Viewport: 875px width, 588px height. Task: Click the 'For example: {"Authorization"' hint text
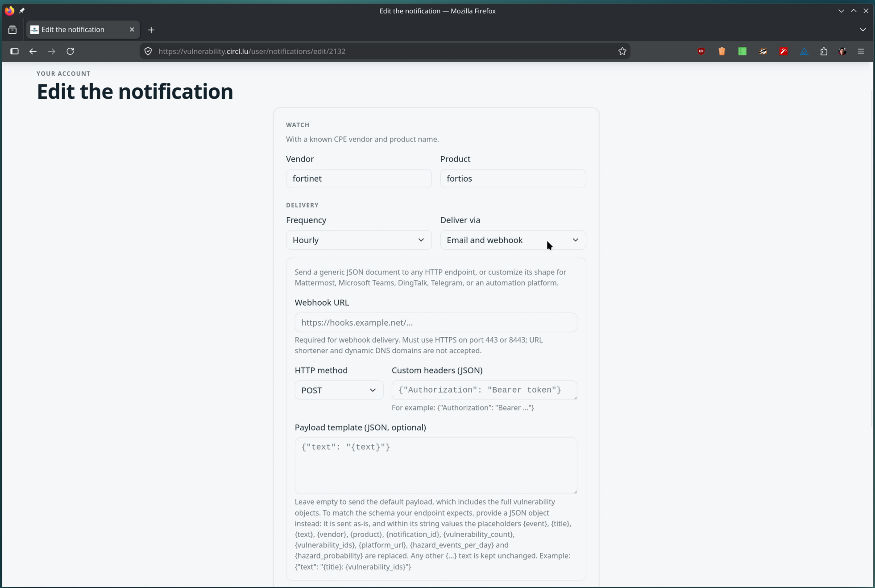[463, 408]
